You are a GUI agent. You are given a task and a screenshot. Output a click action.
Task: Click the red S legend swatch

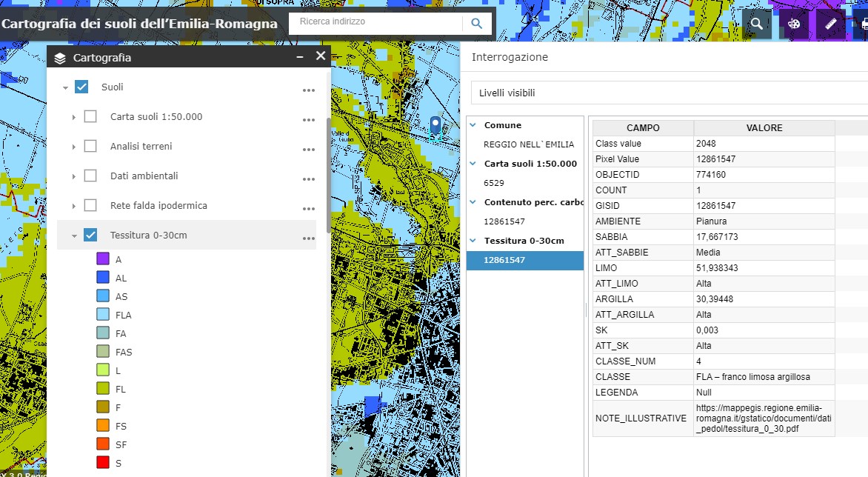pos(103,463)
